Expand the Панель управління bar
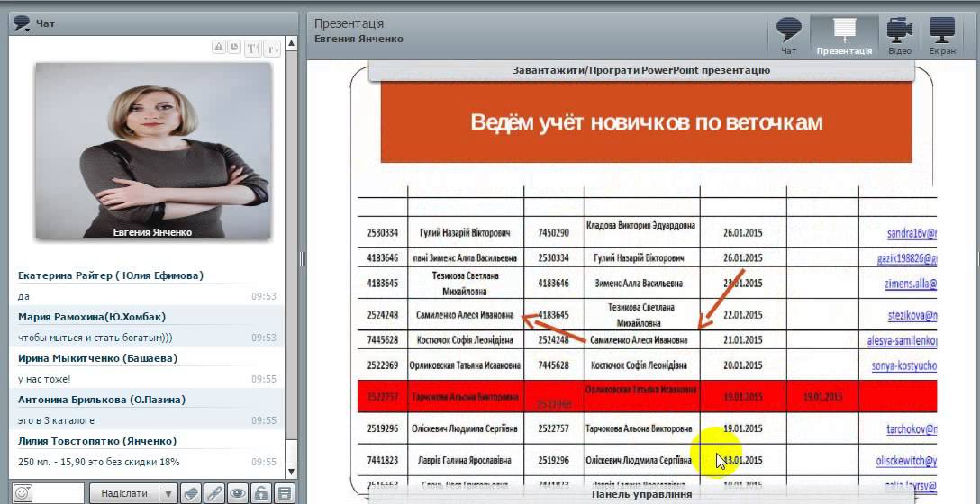Viewport: 980px width, 504px height. tap(641, 495)
